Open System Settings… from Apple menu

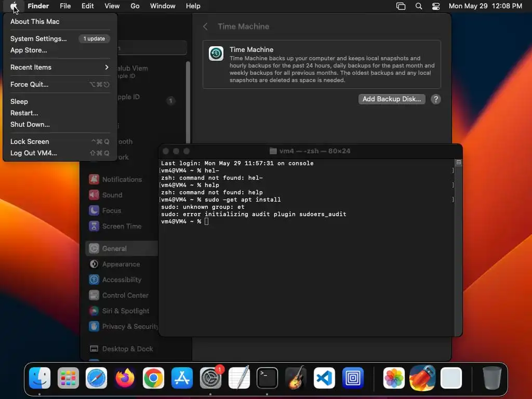pyautogui.click(x=60, y=38)
